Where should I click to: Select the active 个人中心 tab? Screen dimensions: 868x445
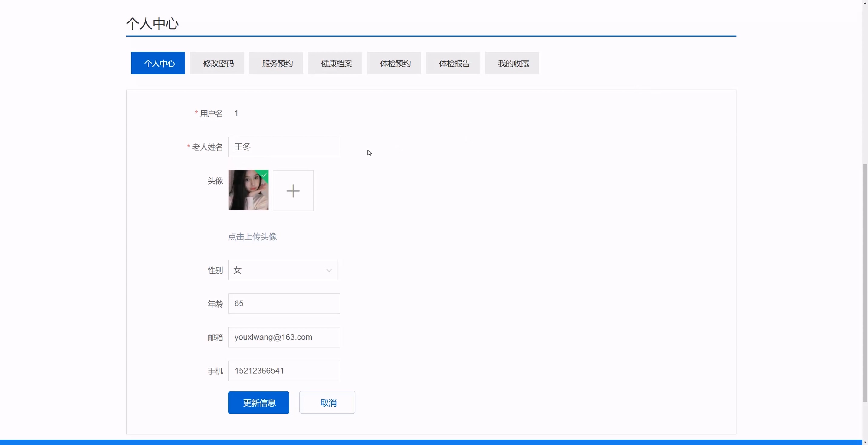158,63
